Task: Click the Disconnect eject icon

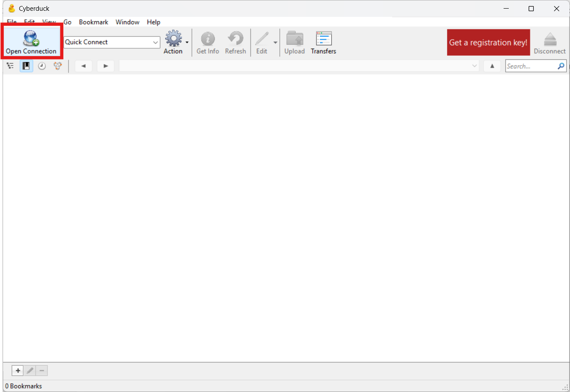Action: pyautogui.click(x=550, y=39)
